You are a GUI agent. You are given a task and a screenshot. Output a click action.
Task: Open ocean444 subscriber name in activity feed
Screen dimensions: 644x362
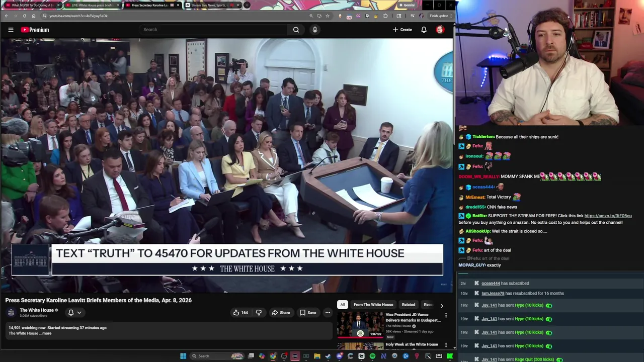tap(491, 284)
